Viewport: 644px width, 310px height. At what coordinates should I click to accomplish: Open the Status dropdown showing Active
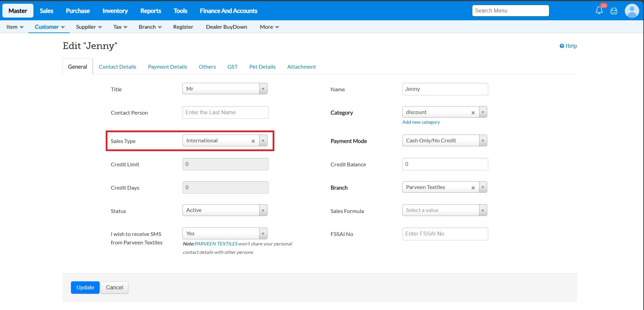coord(263,210)
